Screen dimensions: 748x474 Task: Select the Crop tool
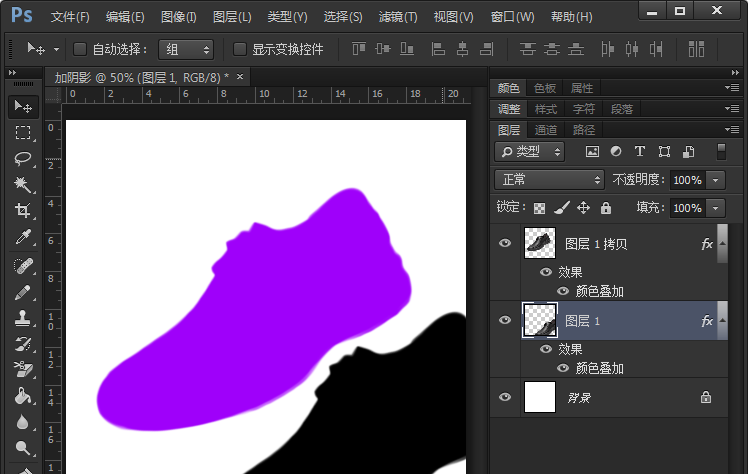click(22, 211)
